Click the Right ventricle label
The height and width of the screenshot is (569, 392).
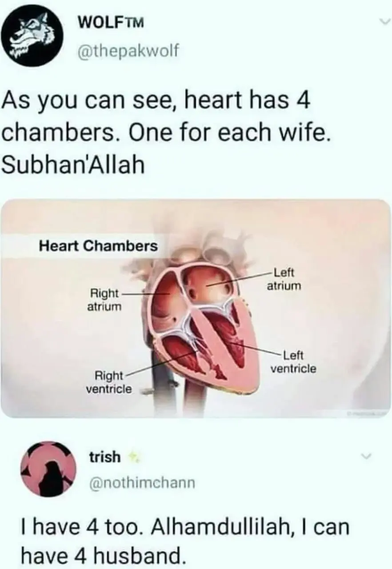(109, 382)
